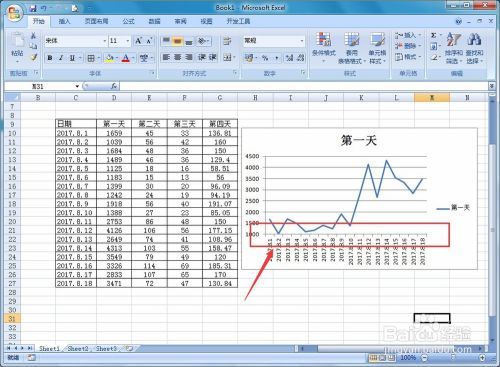Select the Format Painter brush icon

[x=34, y=57]
